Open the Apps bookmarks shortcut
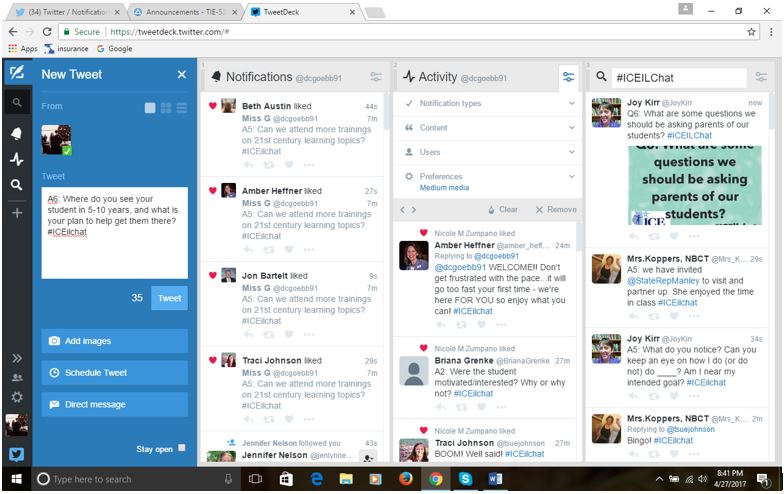 [x=23, y=48]
